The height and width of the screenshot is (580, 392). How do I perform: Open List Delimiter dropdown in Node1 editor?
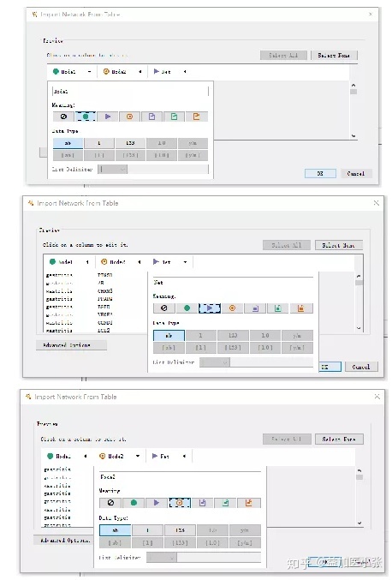pos(112,169)
